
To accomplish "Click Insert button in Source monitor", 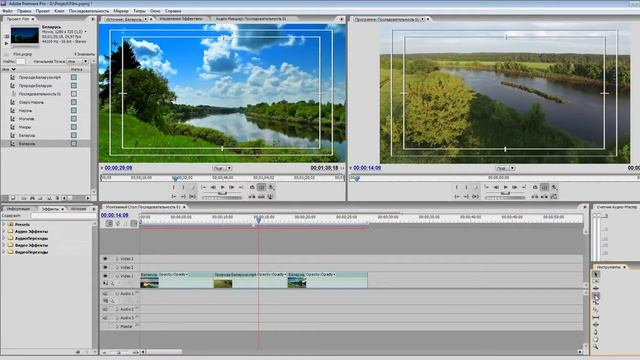I will [252, 197].
